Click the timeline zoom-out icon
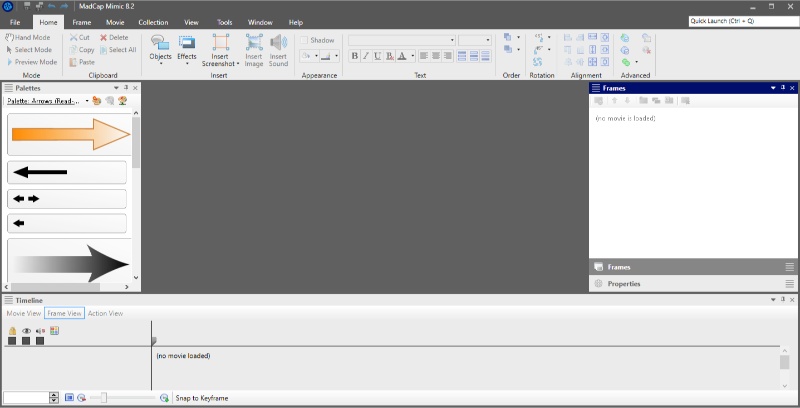The width and height of the screenshot is (800, 408). [81, 398]
